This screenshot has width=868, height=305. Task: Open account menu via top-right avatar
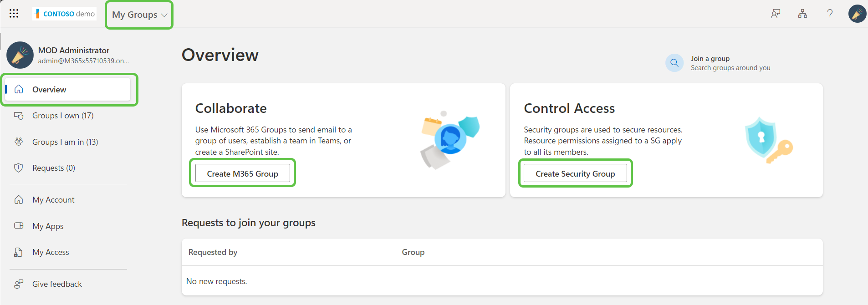coord(857,14)
